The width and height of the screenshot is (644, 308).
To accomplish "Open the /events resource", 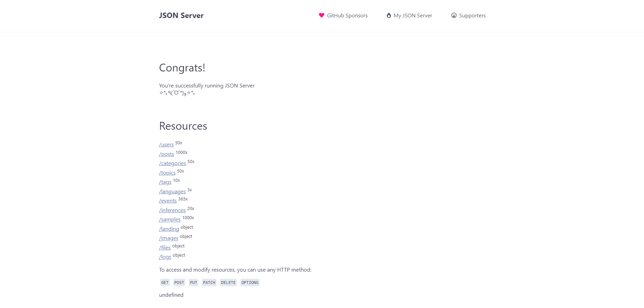I will click(x=168, y=201).
